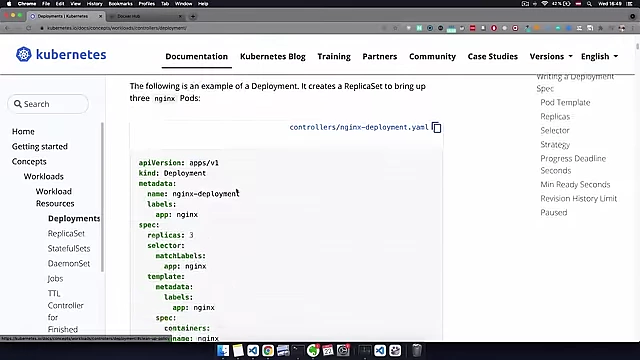
Task: Open StatefulSets in sidebar
Action: tap(69, 249)
